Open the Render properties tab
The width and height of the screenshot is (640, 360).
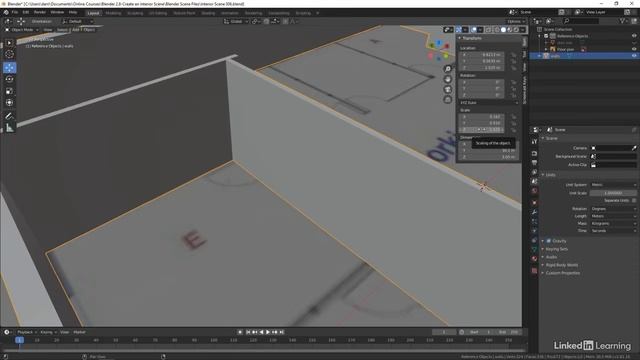[535, 153]
